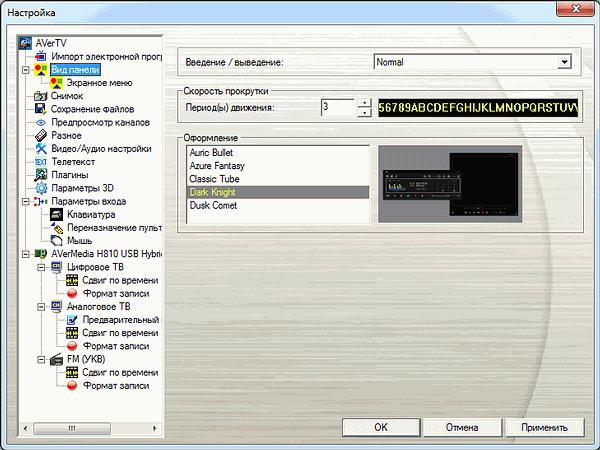Click the AVerMedia H810 device icon
The height and width of the screenshot is (450, 600).
(41, 254)
